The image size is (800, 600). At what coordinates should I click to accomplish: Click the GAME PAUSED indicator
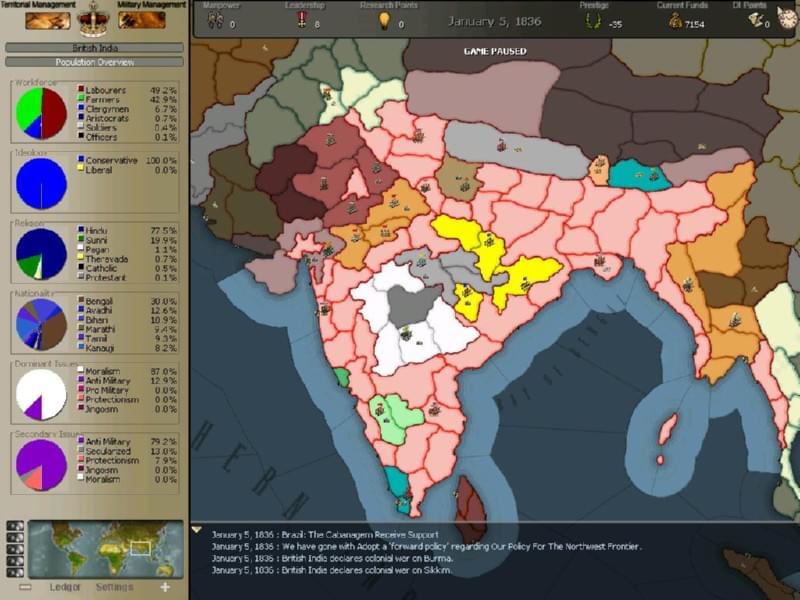coord(495,51)
